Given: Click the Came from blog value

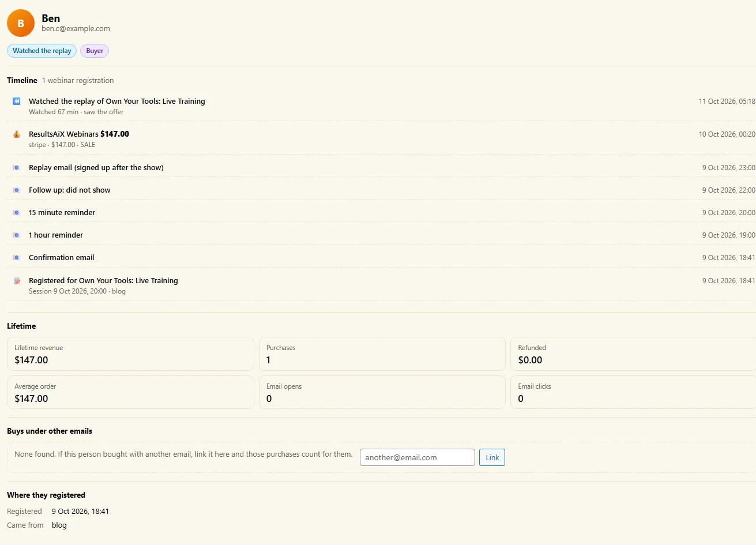Looking at the screenshot, I should click(x=59, y=525).
